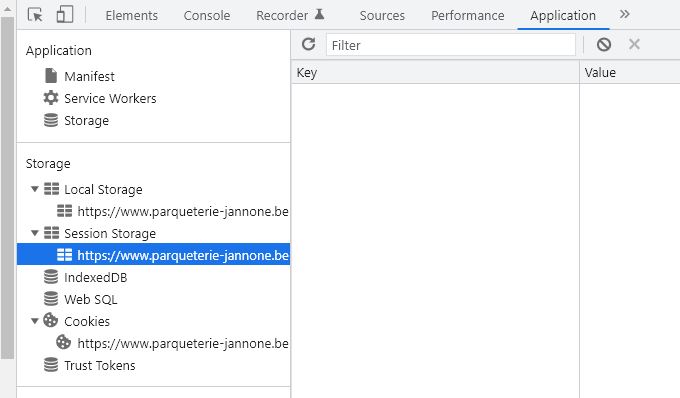
Task: Toggle the device toolbar icon
Action: [65, 14]
